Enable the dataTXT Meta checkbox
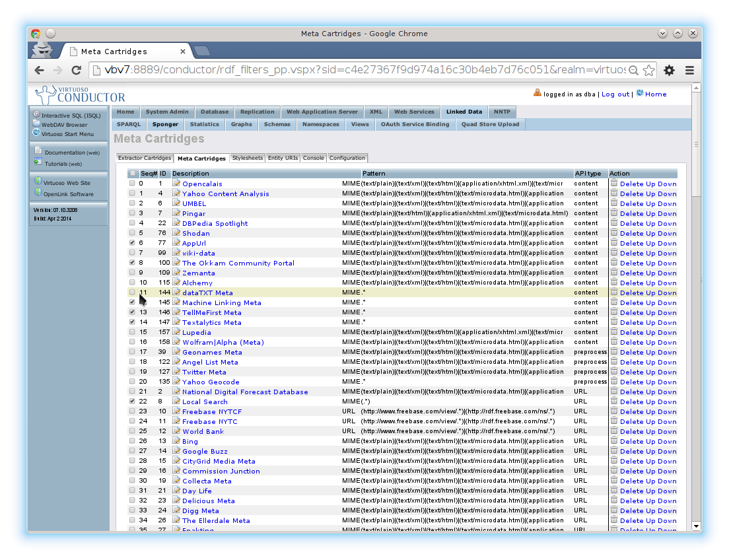 [x=133, y=293]
